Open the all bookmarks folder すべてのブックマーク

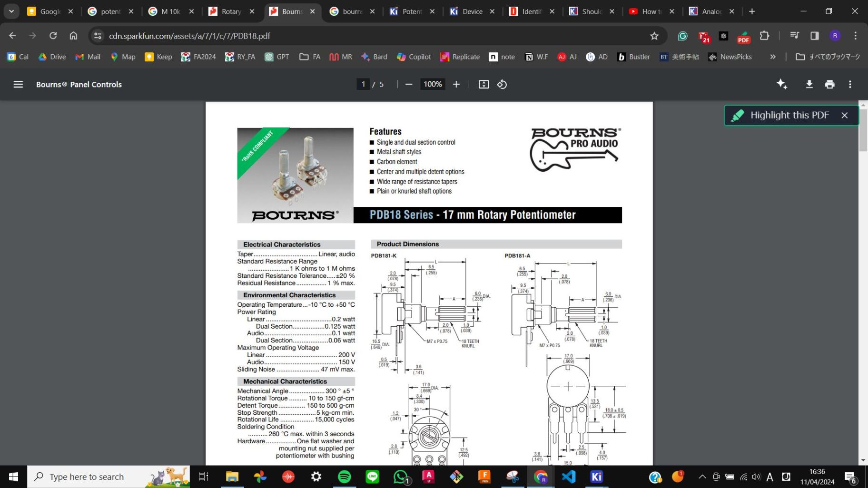pos(828,57)
